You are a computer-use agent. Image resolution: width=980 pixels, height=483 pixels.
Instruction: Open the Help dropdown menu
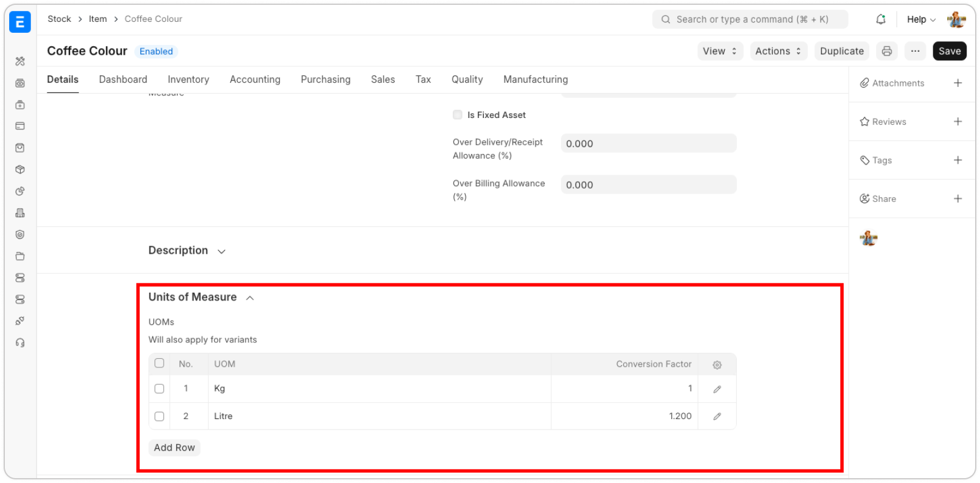click(921, 19)
